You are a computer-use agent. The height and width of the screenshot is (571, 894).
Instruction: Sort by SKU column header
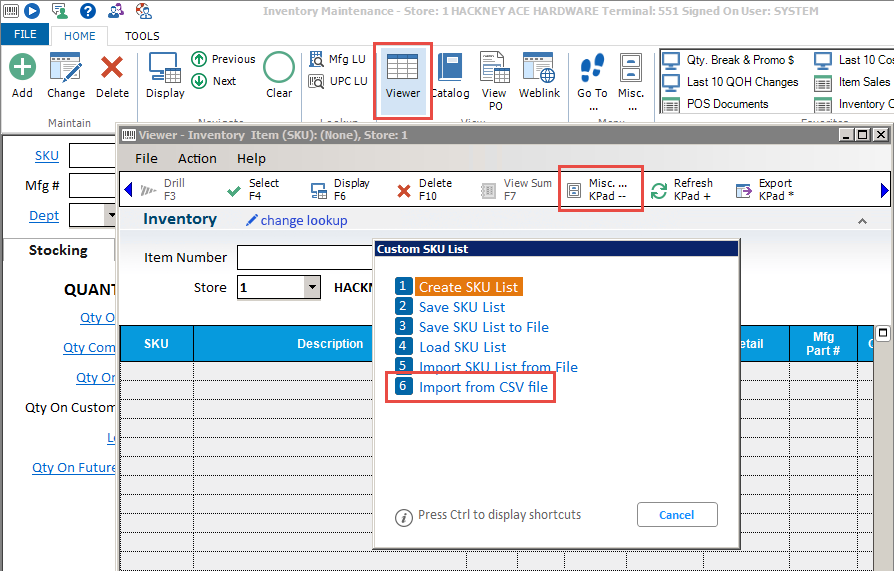coord(156,343)
